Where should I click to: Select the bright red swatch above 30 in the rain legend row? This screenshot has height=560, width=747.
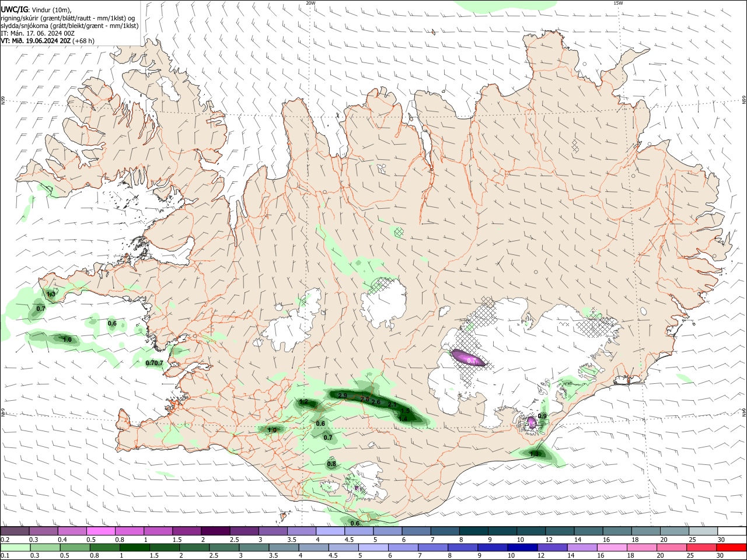point(732,548)
